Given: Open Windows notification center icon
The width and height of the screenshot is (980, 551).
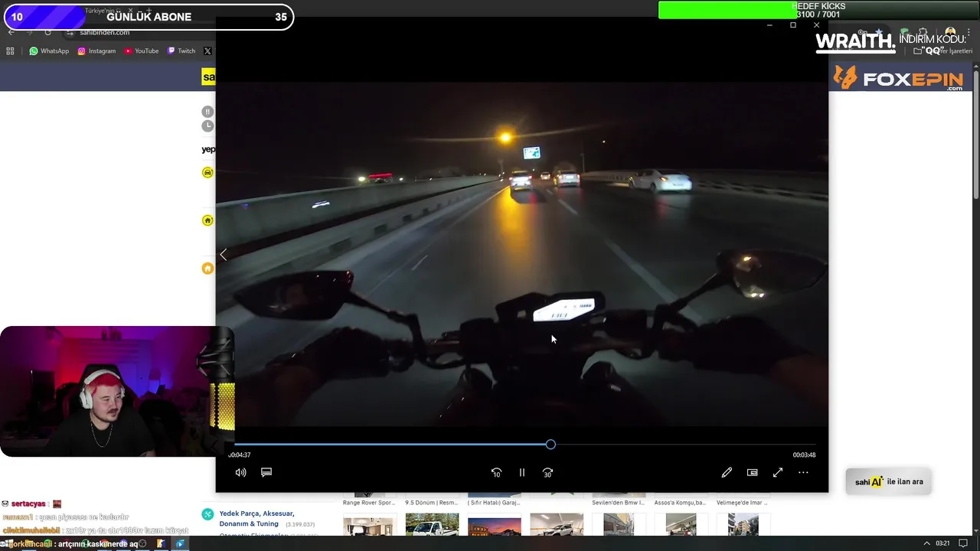Looking at the screenshot, I should tap(963, 543).
